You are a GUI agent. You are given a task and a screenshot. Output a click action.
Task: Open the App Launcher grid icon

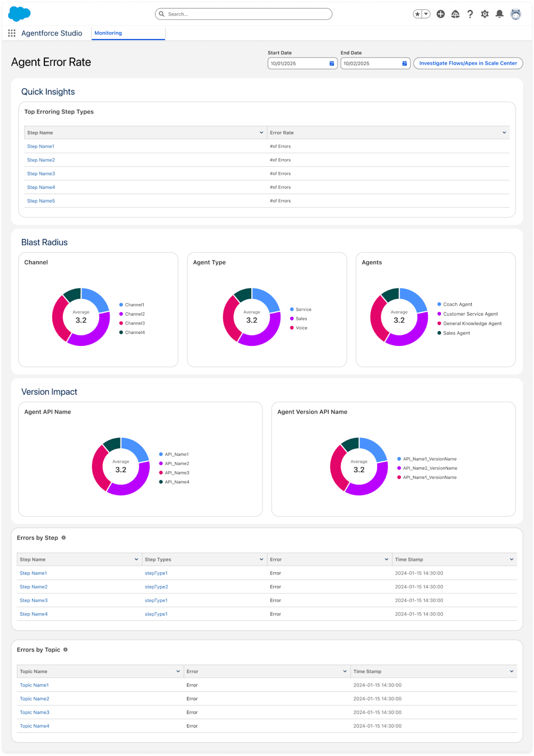[12, 33]
